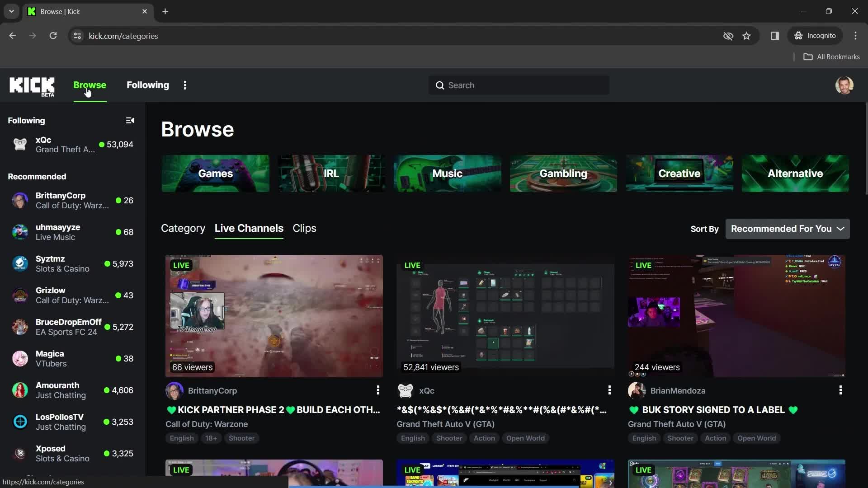
Task: Open the Gambling category
Action: tap(563, 173)
